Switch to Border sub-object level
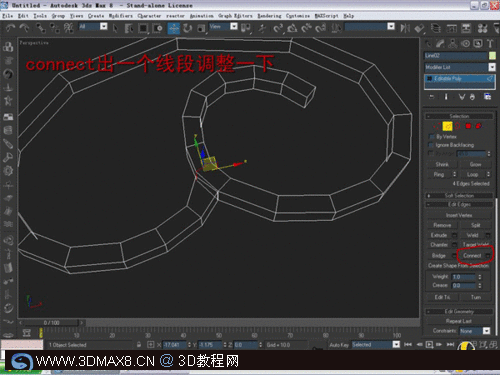The width and height of the screenshot is (500, 375). [458, 126]
